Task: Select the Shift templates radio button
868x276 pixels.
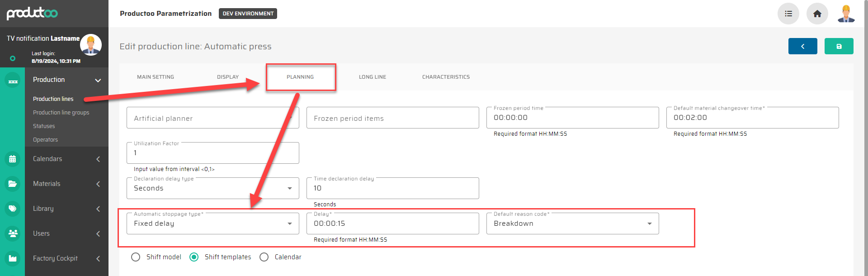Action: (194, 257)
